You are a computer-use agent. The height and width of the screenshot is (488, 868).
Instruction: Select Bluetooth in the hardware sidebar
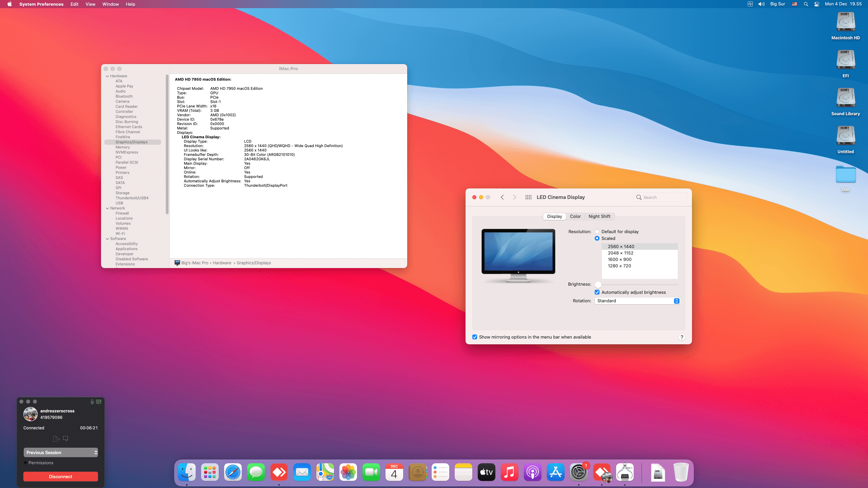point(124,97)
